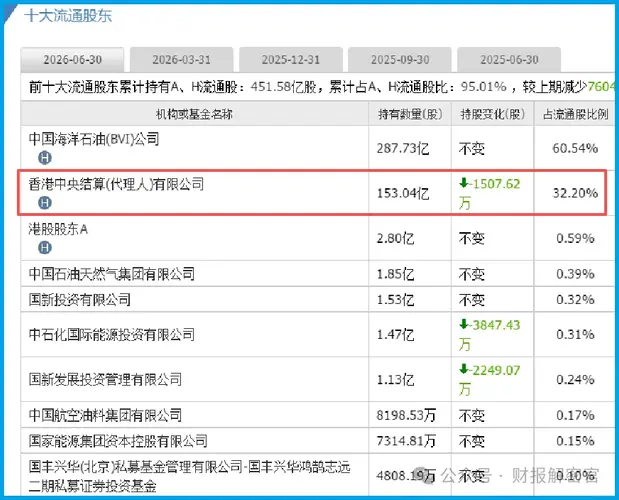619x500 pixels.
Task: Click the 60.54% ratio cell
Action: [x=575, y=148]
